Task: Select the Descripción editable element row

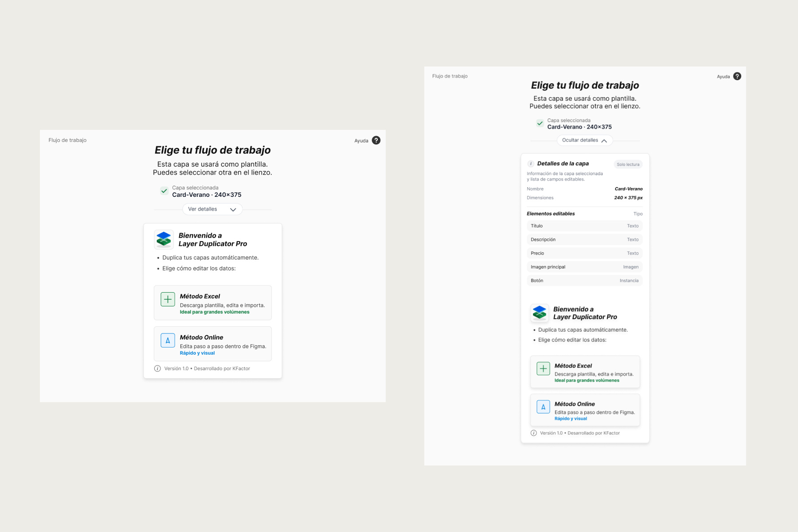Action: click(x=585, y=240)
